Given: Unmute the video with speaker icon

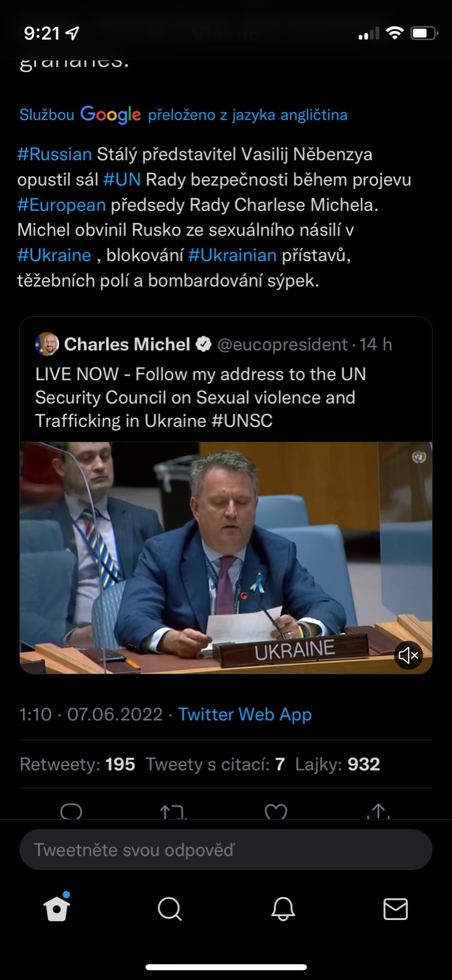Looking at the screenshot, I should pyautogui.click(x=408, y=655).
